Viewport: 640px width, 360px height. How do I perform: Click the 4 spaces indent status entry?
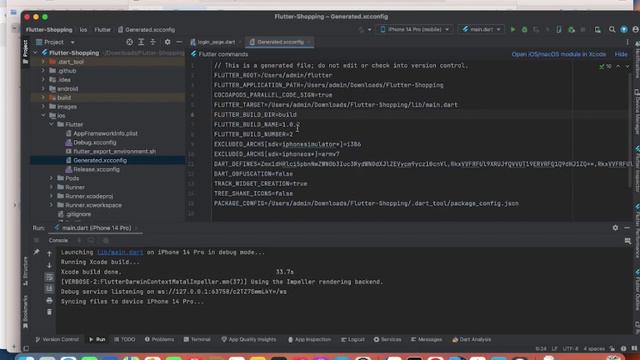point(594,349)
